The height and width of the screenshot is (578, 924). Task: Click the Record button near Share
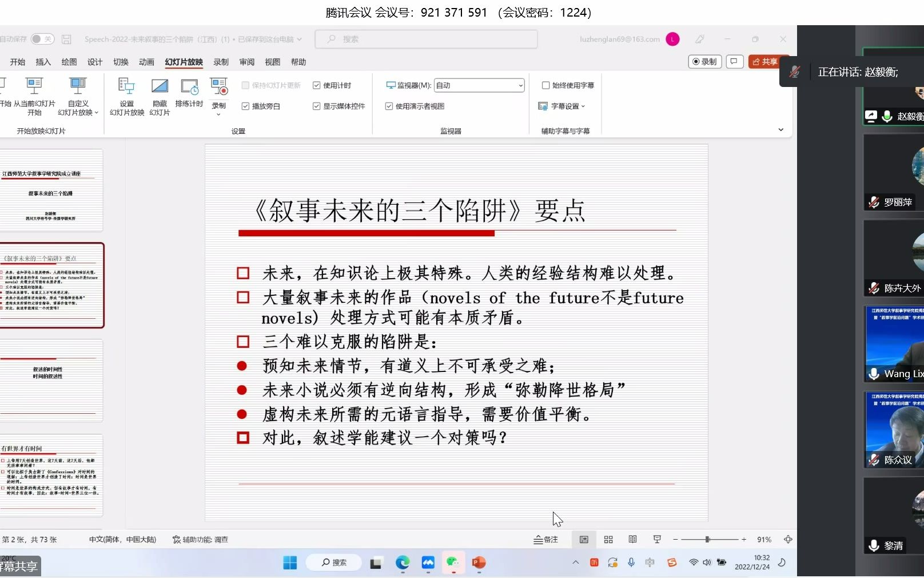point(704,61)
